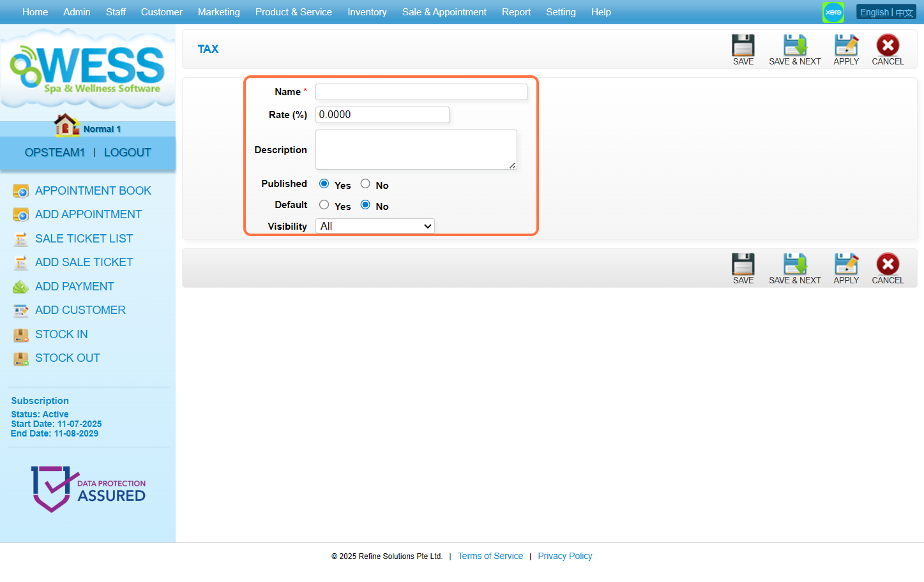The width and height of the screenshot is (924, 582).
Task: Click the Rate (%) input field
Action: coord(382,115)
